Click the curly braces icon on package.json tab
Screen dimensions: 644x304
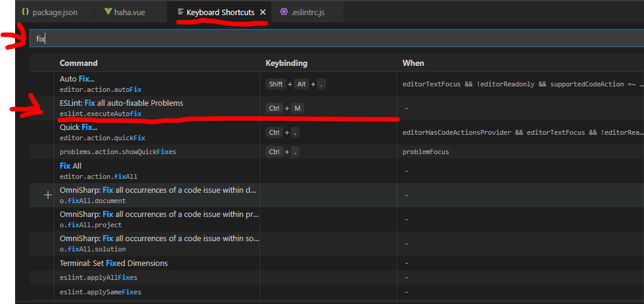pos(25,12)
